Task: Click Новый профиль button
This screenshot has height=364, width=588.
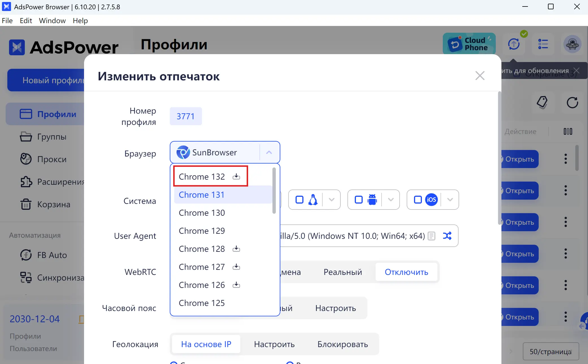Action: (x=46, y=80)
